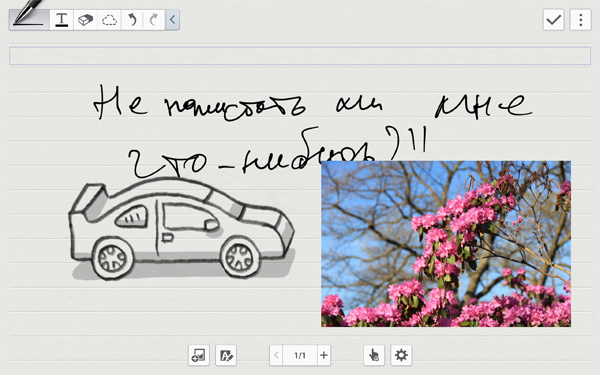Select the Text tool

pos(61,20)
